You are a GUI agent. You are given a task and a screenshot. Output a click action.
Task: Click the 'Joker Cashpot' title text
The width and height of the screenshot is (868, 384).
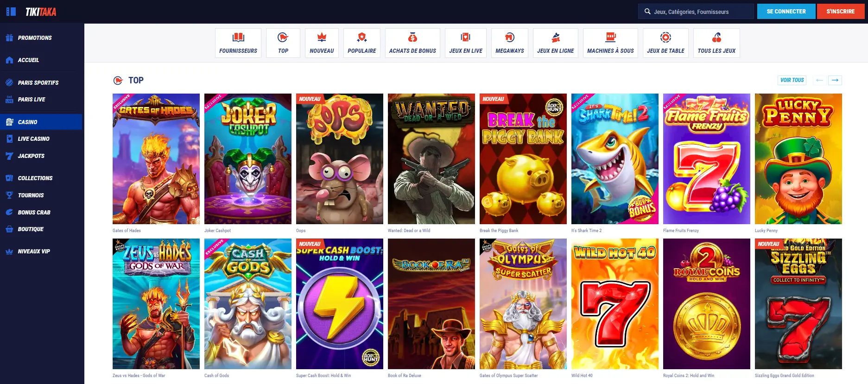(217, 230)
